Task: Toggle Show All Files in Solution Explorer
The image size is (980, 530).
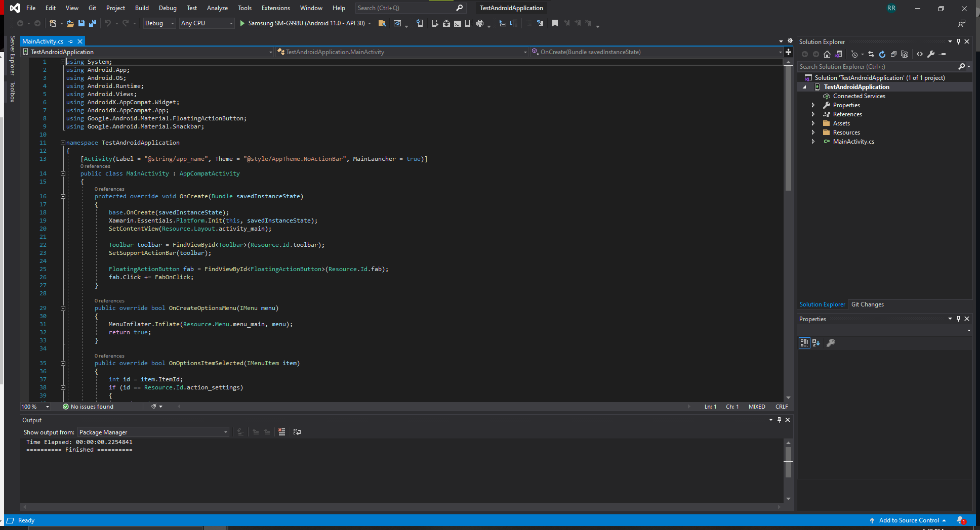Action: [x=905, y=54]
